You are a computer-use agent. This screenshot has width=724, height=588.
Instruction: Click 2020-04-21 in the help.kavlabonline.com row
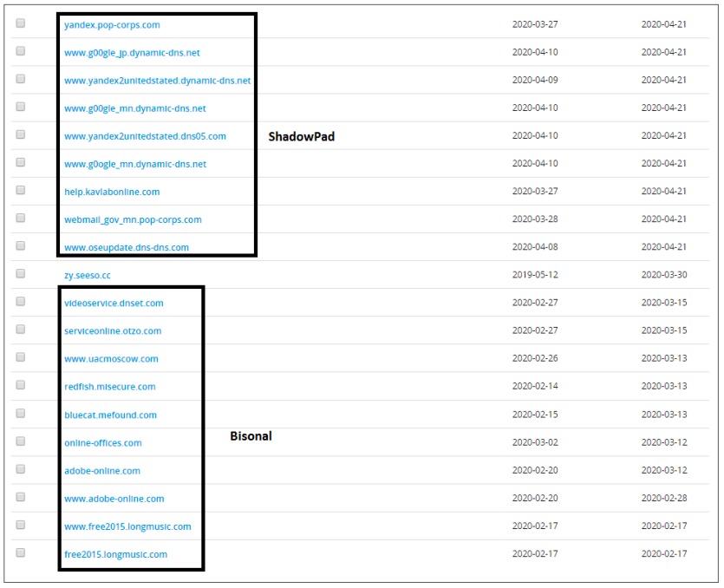click(x=664, y=191)
